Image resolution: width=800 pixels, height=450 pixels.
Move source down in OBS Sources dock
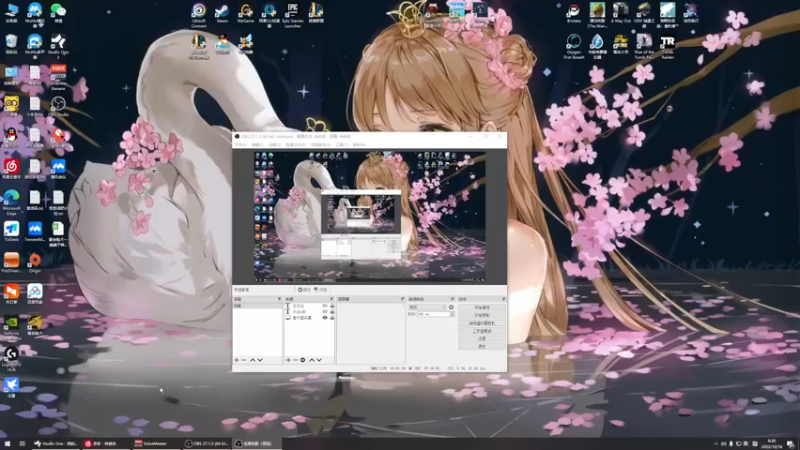319,360
